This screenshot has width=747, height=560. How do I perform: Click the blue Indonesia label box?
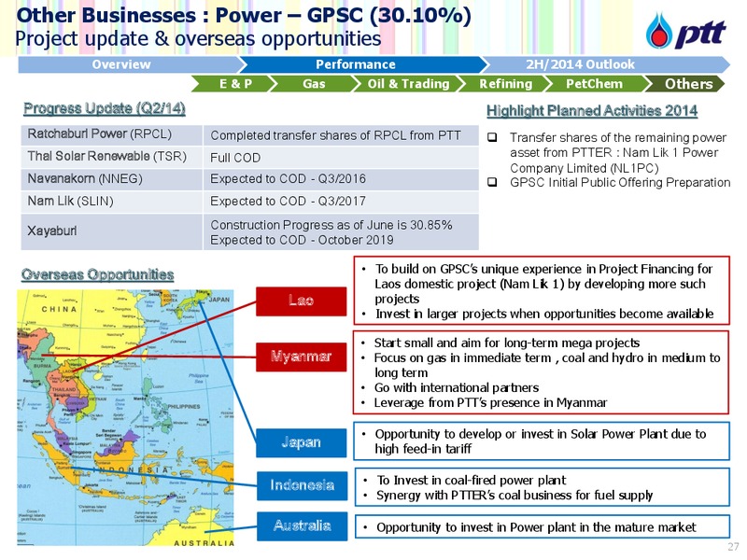pyautogui.click(x=302, y=485)
